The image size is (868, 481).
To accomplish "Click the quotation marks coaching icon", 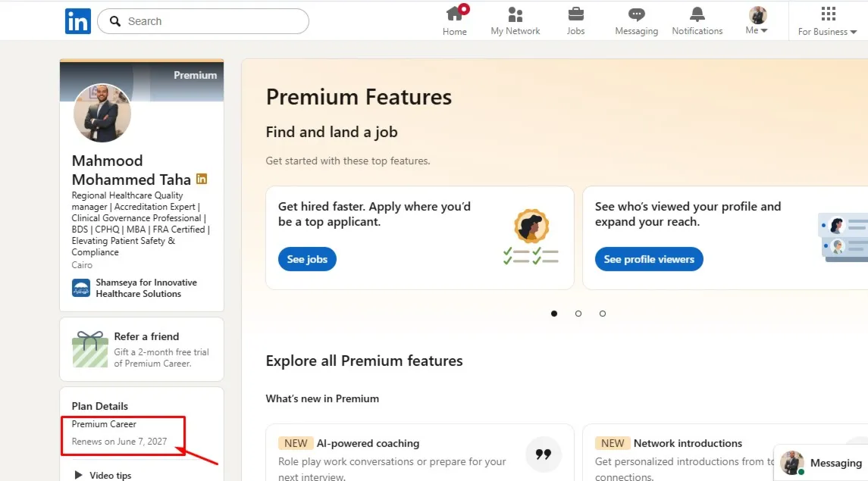I will [x=544, y=454].
